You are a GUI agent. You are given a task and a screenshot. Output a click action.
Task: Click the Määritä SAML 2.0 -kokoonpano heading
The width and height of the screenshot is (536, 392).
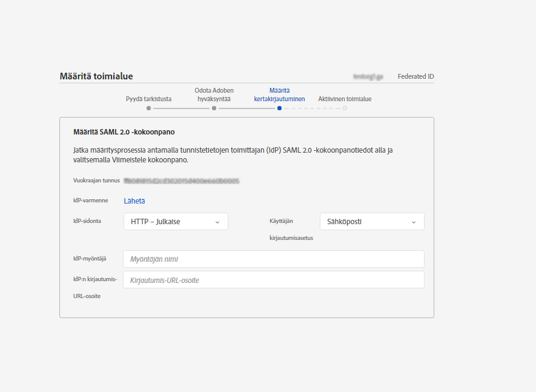pyautogui.click(x=124, y=131)
